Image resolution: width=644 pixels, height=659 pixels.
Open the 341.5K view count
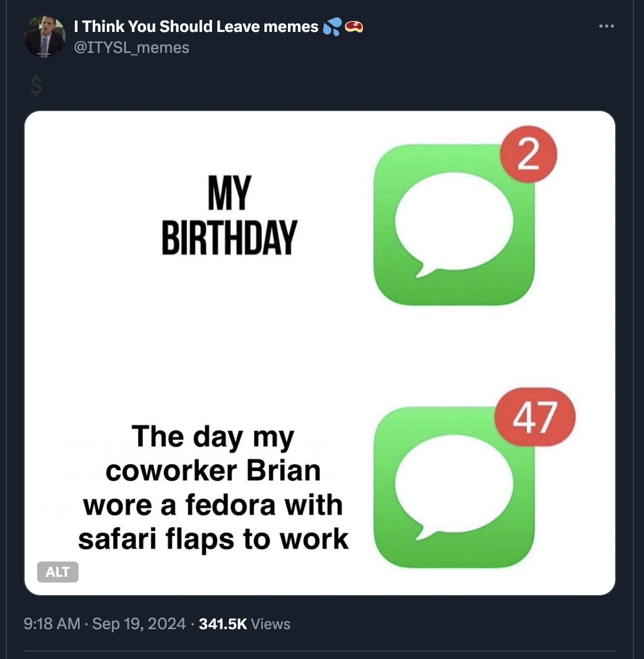223,624
